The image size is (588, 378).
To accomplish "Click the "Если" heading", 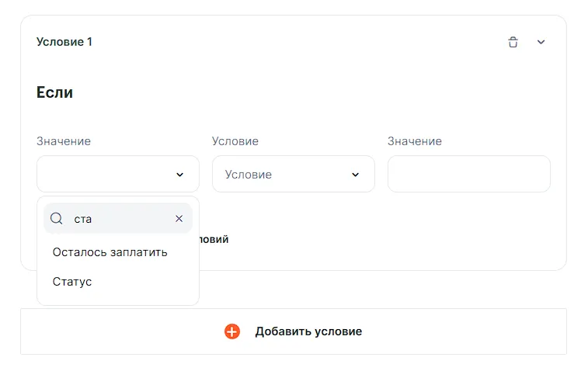I will tap(54, 92).
